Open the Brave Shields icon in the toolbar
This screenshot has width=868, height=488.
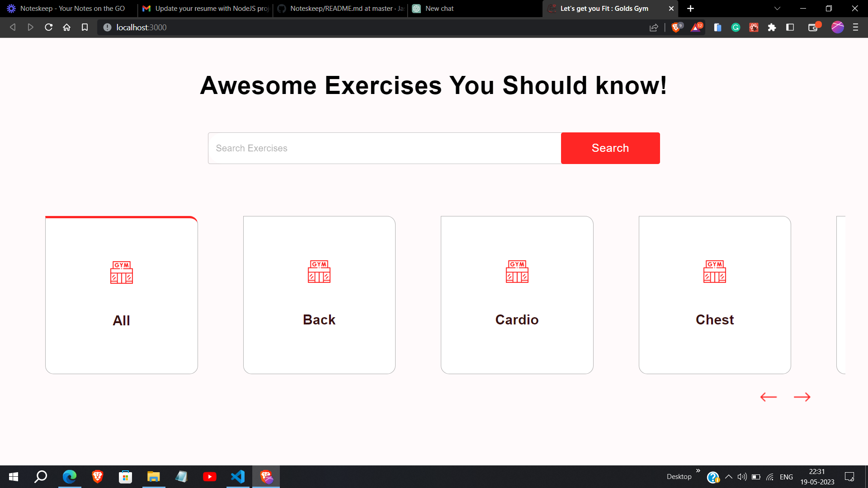[676, 27]
